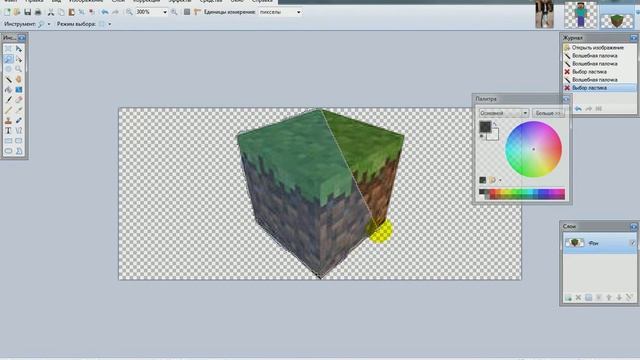Open the palette menu dropdown arrow
The image size is (640, 360).
pos(500,180)
